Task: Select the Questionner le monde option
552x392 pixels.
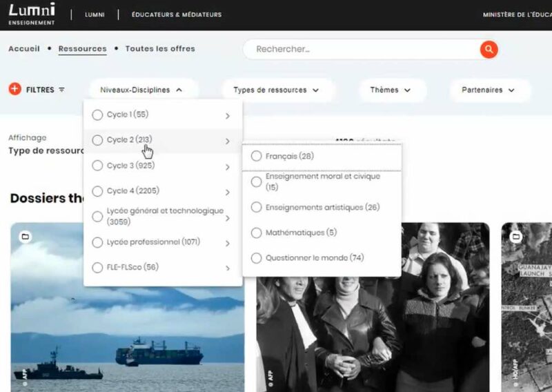Action: pyautogui.click(x=256, y=258)
